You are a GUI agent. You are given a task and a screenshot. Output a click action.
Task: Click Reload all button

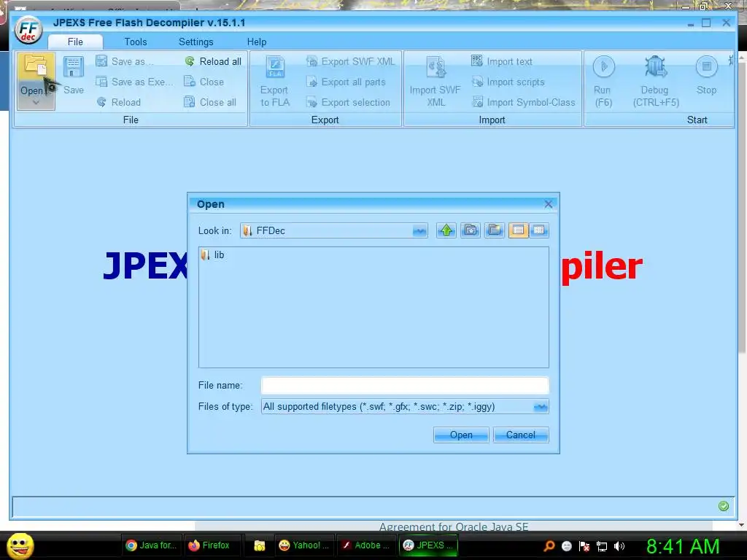(214, 61)
